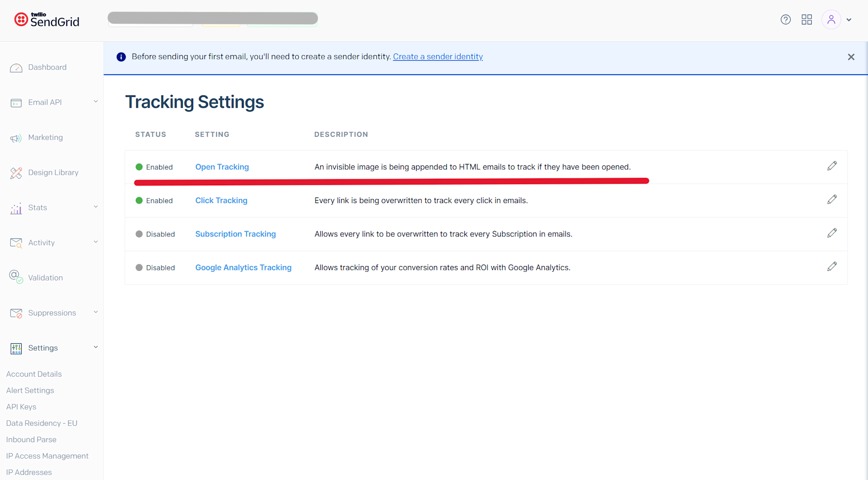Select API Keys under Settings

[x=21, y=407]
